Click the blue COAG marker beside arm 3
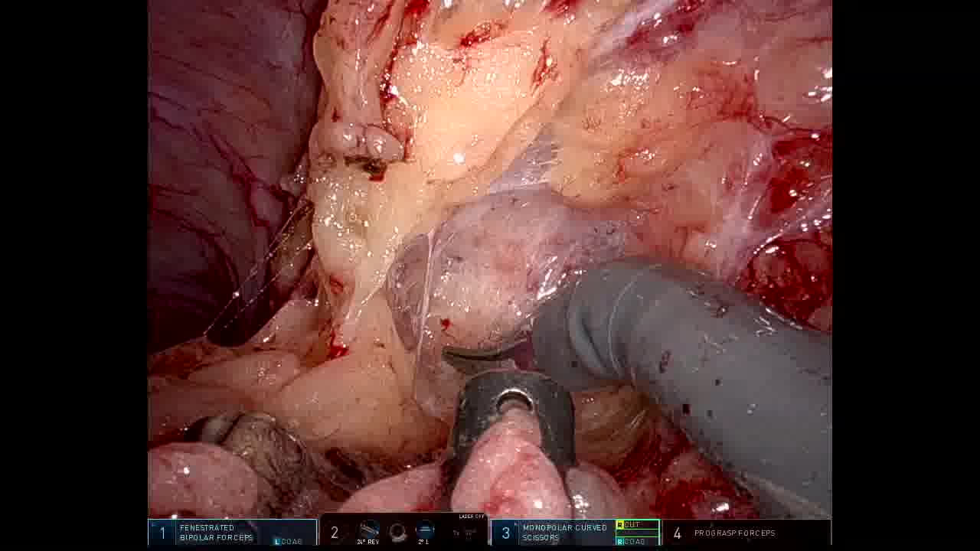This screenshot has height=551, width=980. pyautogui.click(x=620, y=542)
